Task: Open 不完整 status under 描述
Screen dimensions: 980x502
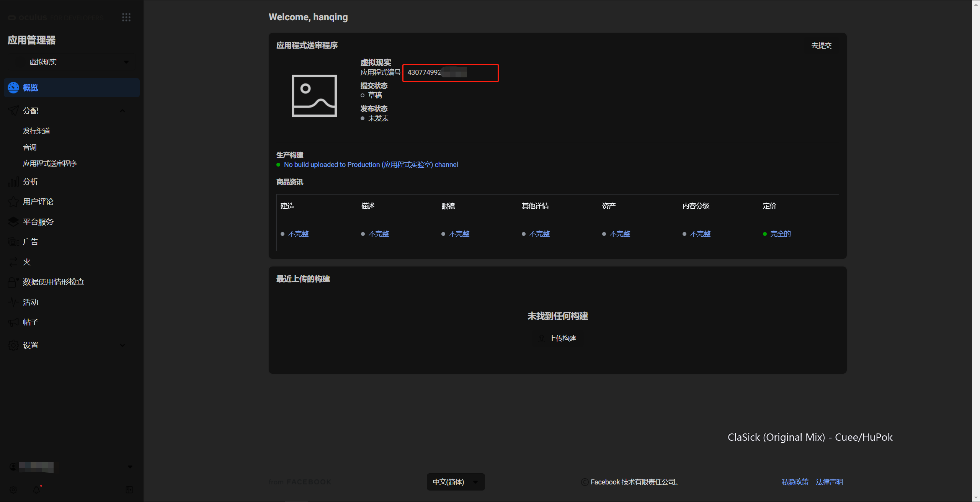Action: [379, 234]
